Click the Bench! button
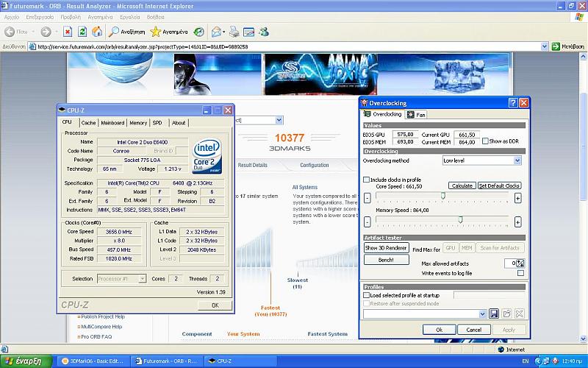Screen dimensions: 588x368 pos(386,260)
